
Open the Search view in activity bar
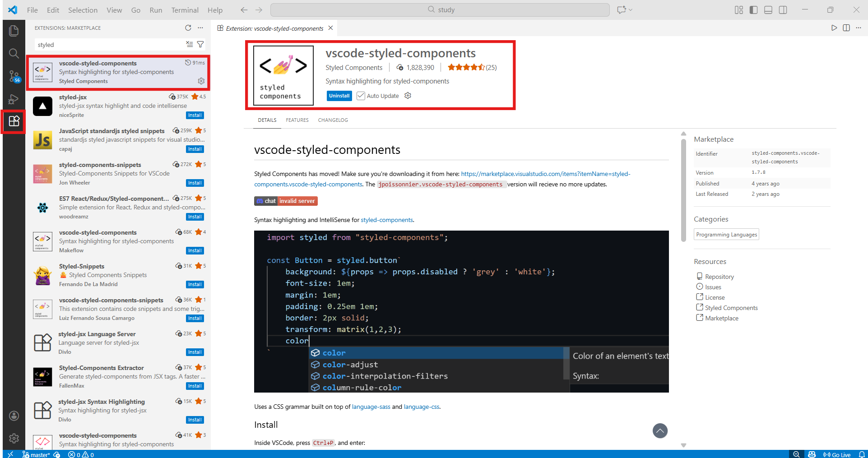(14, 53)
